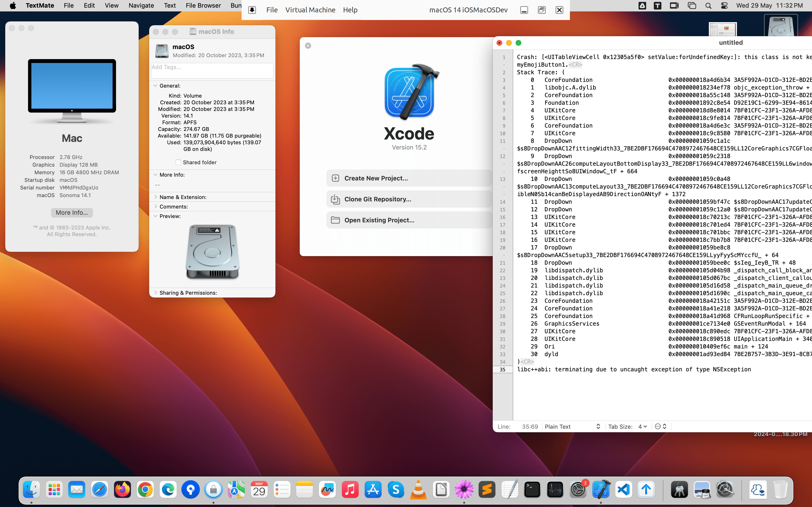The width and height of the screenshot is (812, 507).
Task: Open Firefox from the dock
Action: tap(122, 490)
